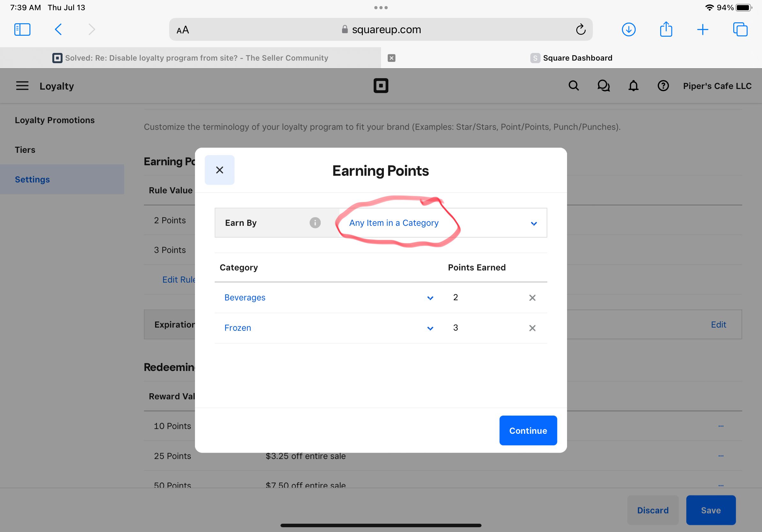Image resolution: width=762 pixels, height=532 pixels.
Task: Open the Beverages category dropdown
Action: 329,298
